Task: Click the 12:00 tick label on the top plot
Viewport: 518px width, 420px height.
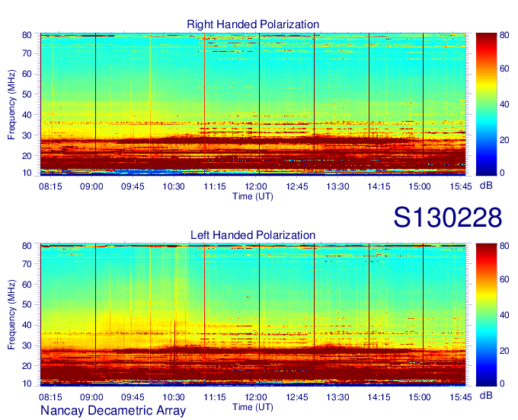Action: pyautogui.click(x=256, y=186)
